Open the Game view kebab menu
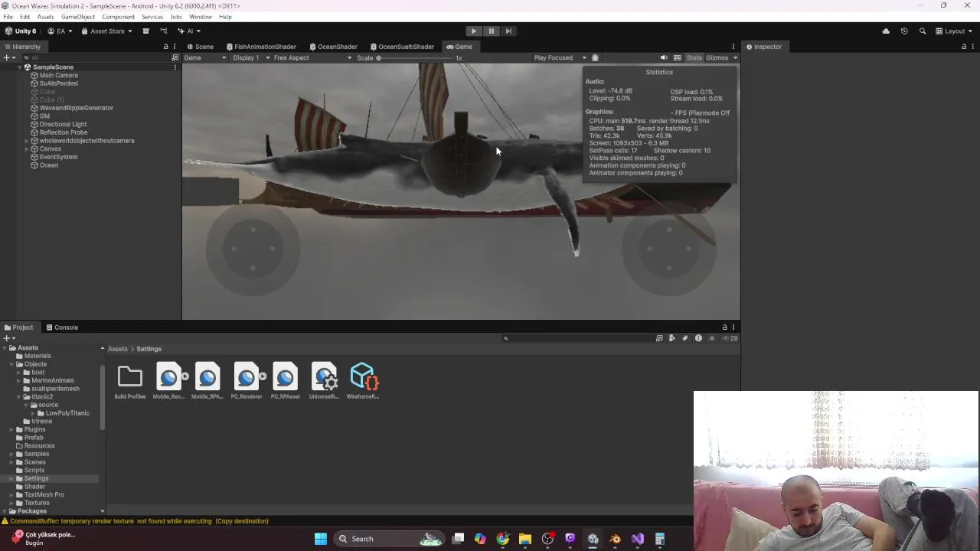Screen dimensions: 980x551 tap(733, 47)
